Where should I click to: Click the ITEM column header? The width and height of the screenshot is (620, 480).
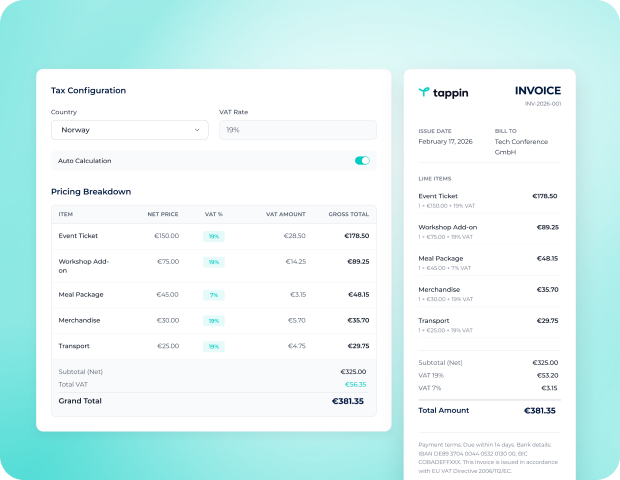tap(66, 214)
